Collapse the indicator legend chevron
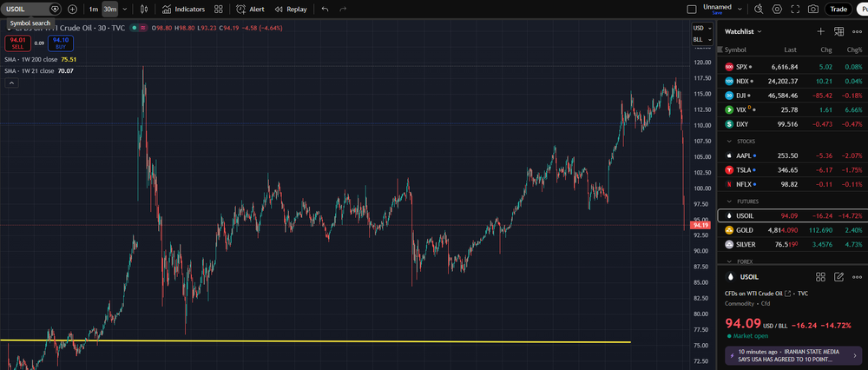 (x=11, y=83)
